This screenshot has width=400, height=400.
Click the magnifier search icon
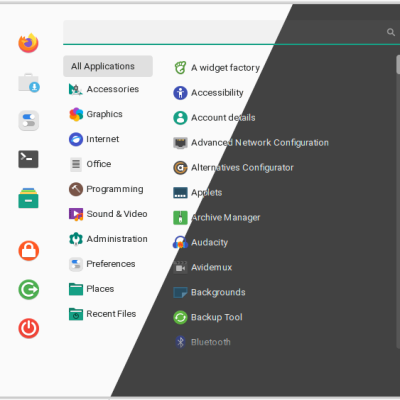point(391,32)
